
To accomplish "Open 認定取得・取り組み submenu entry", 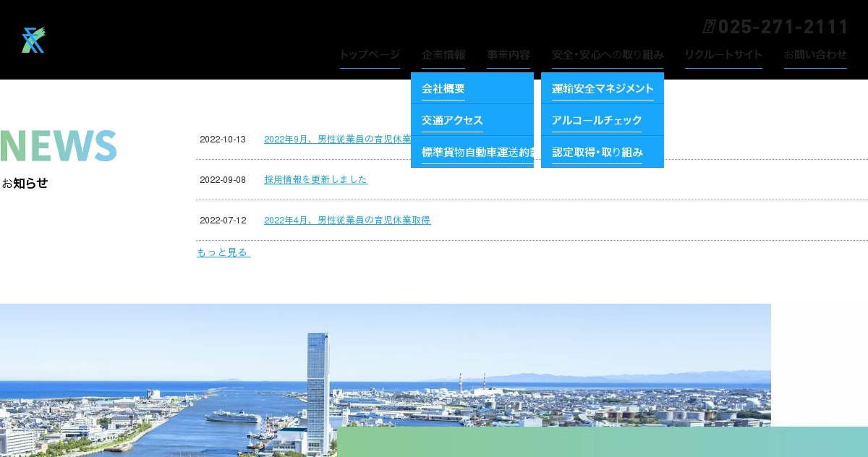I will pos(603,152).
